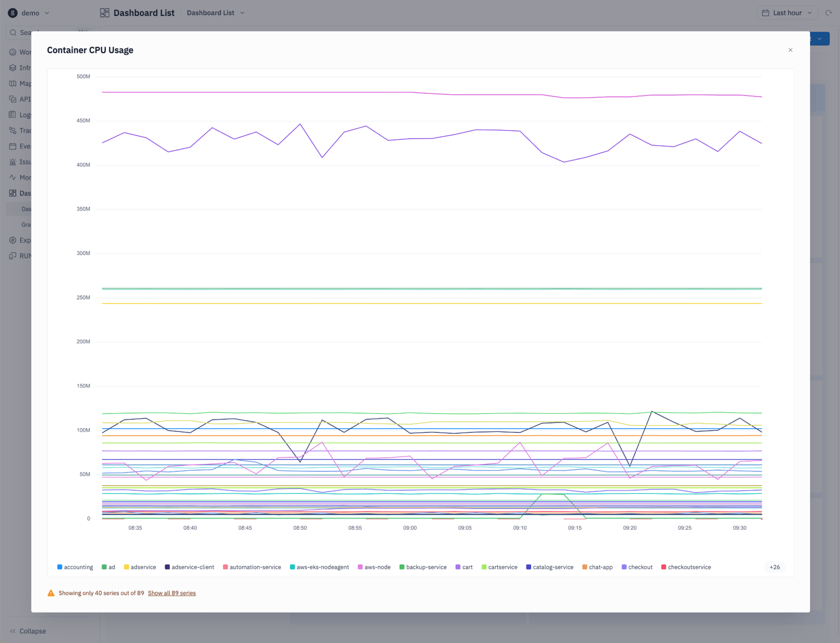Click the Dashboards icon in sidebar
The width and height of the screenshot is (840, 643).
(x=13, y=193)
